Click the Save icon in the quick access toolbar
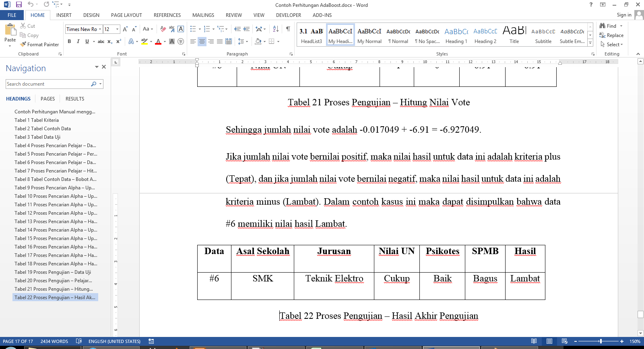This screenshot has height=349, width=644. [19, 4]
